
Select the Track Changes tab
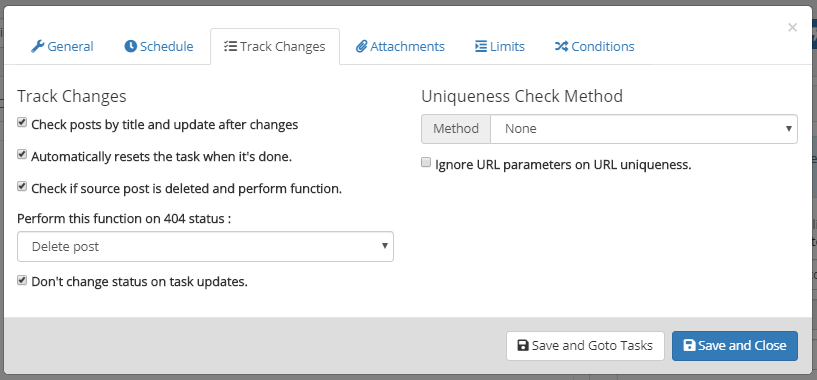pos(275,46)
